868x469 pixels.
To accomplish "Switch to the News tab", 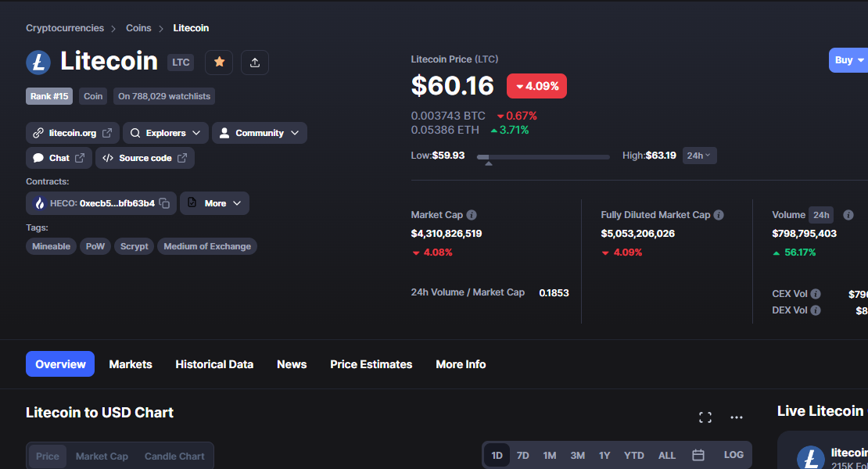I will pyautogui.click(x=292, y=364).
